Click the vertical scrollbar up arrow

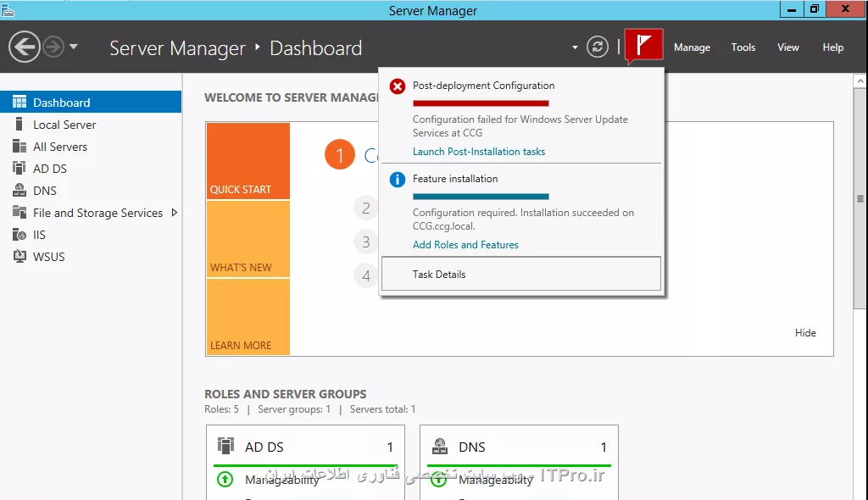click(x=860, y=81)
